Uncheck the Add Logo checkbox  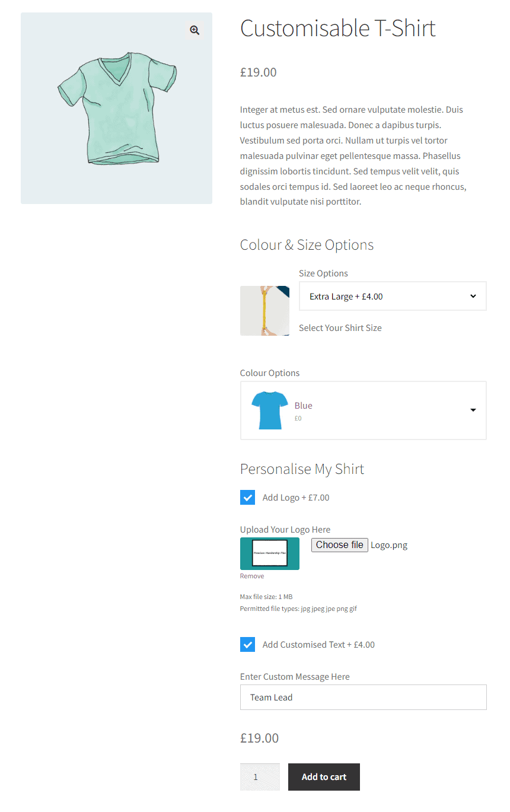(247, 498)
